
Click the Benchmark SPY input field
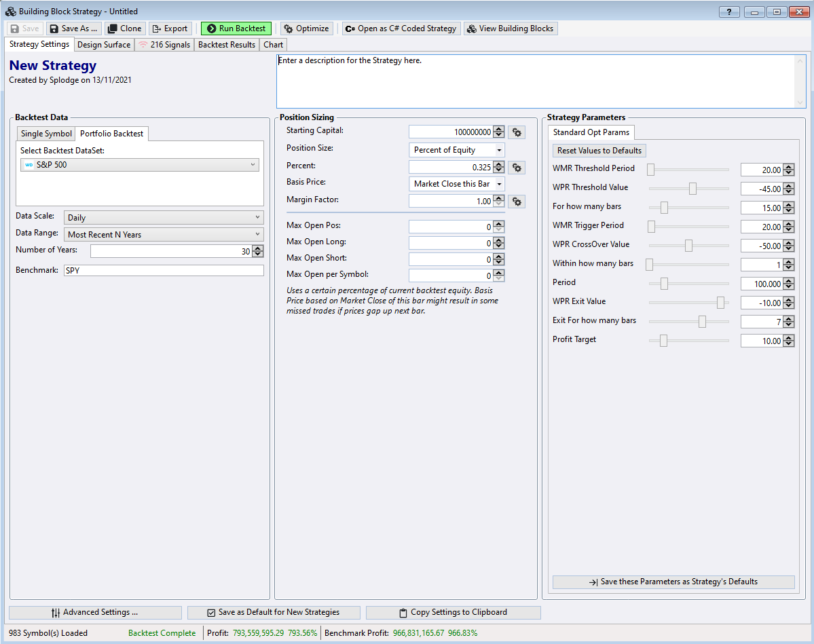(163, 271)
